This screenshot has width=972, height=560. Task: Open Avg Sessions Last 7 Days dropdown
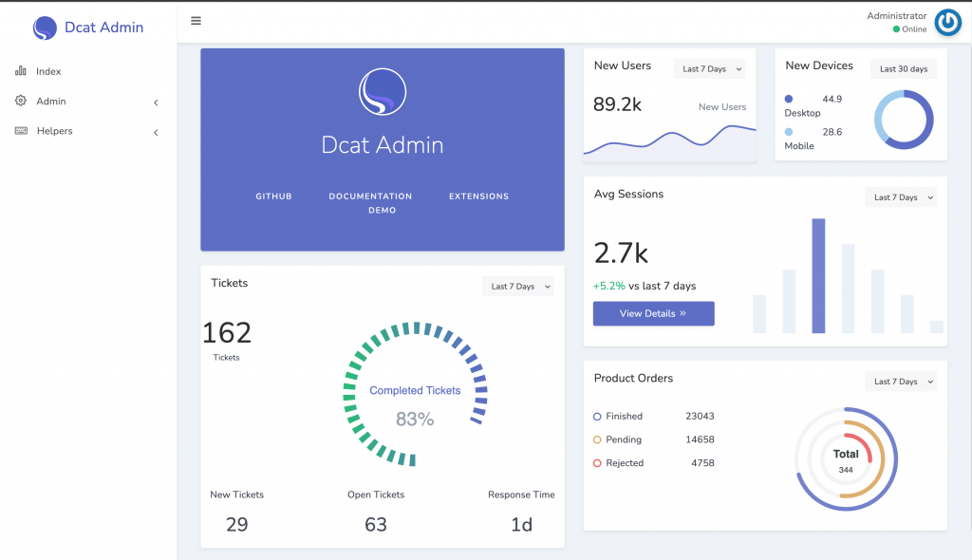pyautogui.click(x=901, y=197)
